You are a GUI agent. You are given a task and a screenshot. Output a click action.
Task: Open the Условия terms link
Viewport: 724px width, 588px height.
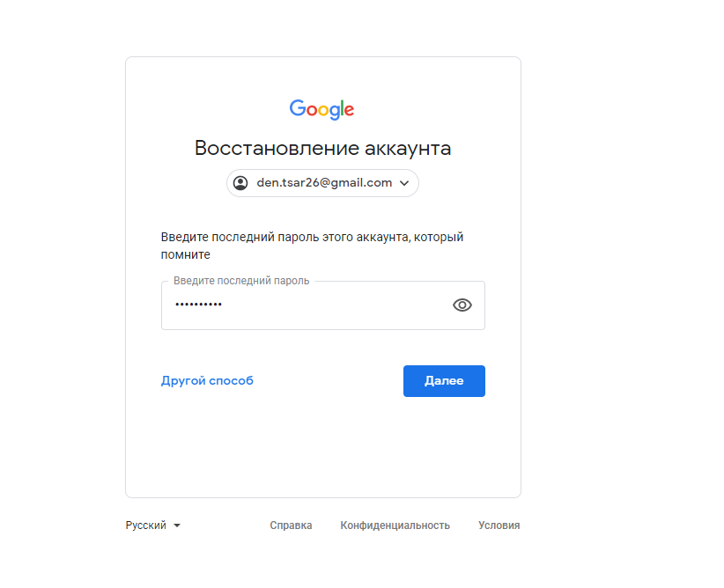click(499, 526)
